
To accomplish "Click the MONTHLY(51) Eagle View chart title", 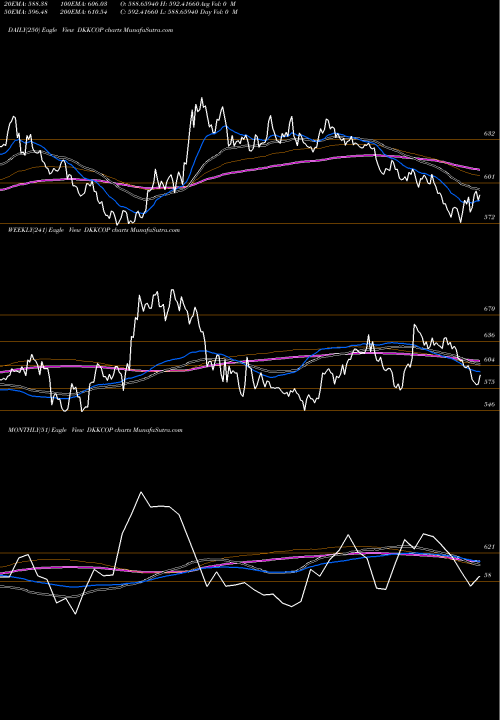I will 95,430.
